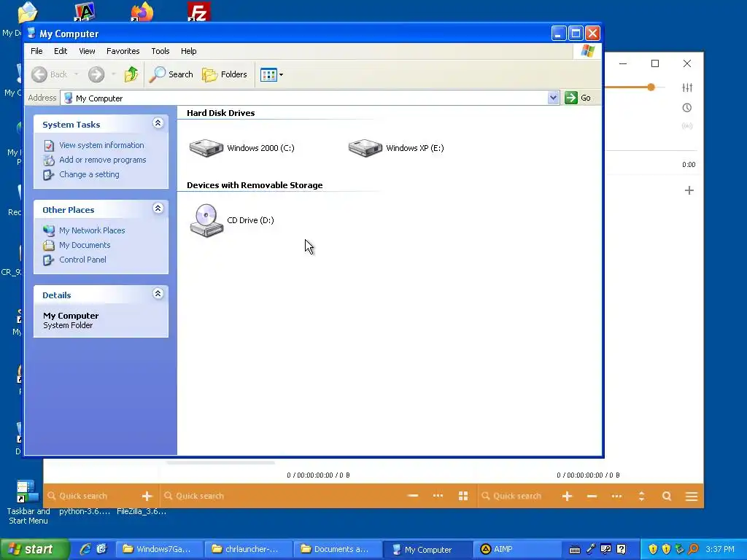747x560 pixels.
Task: Open My Documents link
Action: (x=85, y=245)
